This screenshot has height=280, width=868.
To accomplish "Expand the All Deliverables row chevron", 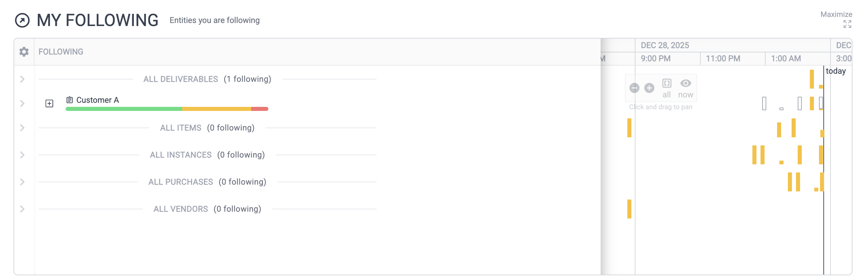I will (22, 79).
